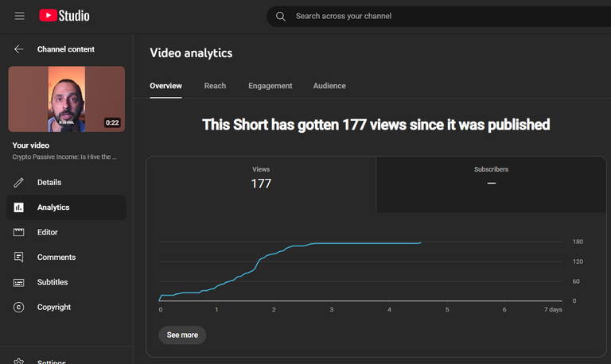Click the 0:22 duration badge
This screenshot has height=364, width=611.
click(x=112, y=122)
